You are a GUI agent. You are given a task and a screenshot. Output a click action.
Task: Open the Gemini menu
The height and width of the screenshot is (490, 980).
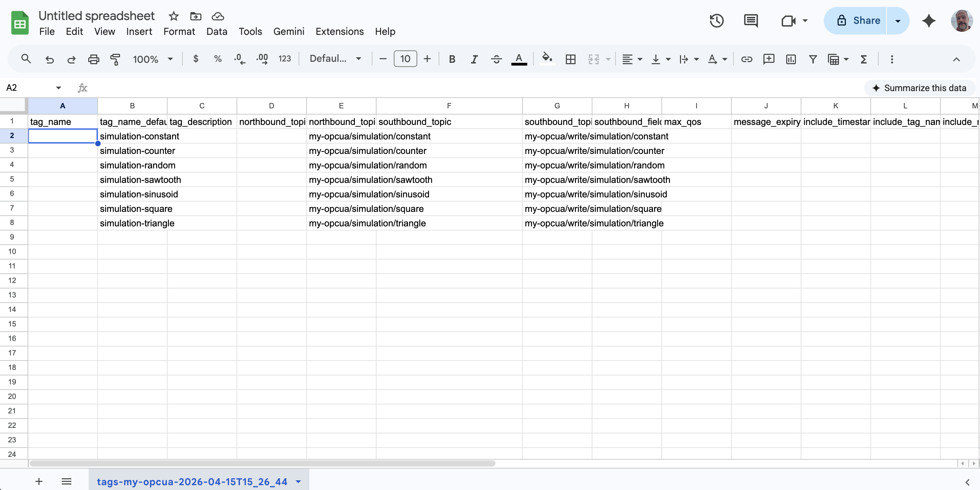288,31
